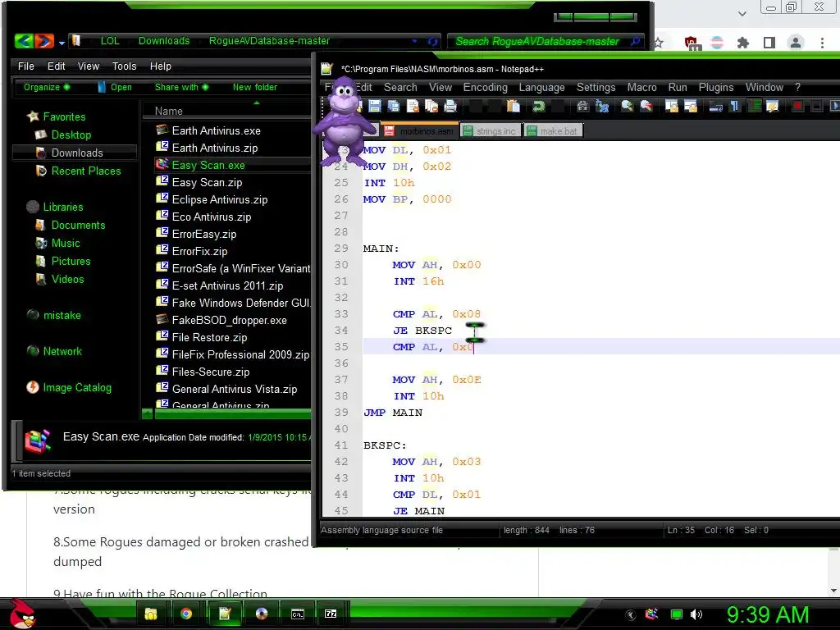Toggle Show All Characters pilcrow icon
The height and width of the screenshot is (630, 840).
(x=735, y=106)
